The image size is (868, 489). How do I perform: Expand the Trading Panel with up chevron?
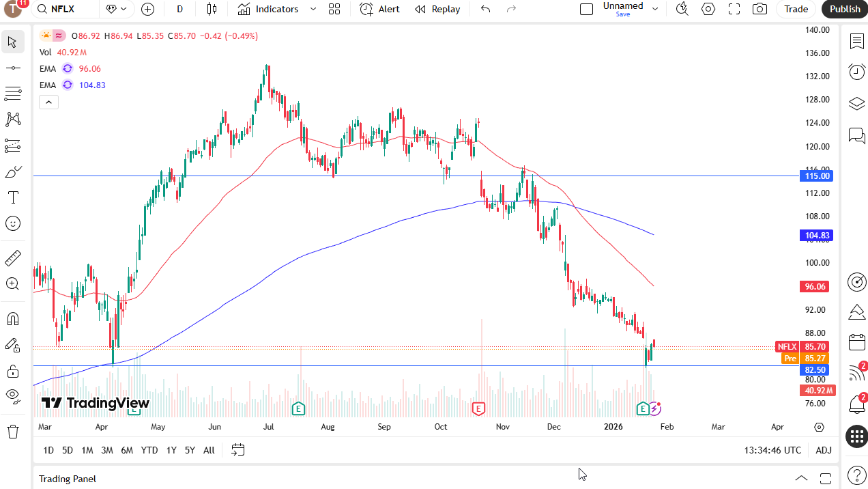coord(801,478)
